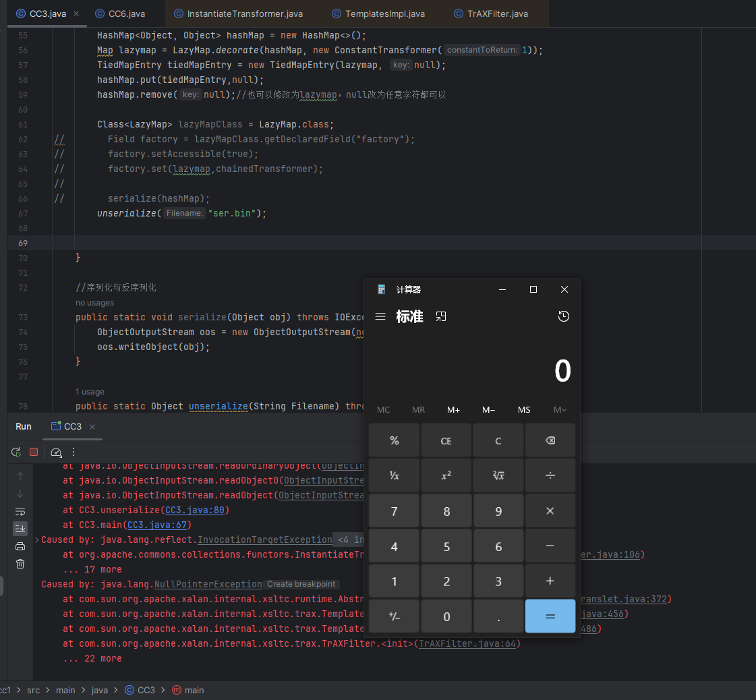Viewport: 756px width, 700px height.
Task: Expand the InvocationTargetException folded frames
Action: tap(36, 539)
